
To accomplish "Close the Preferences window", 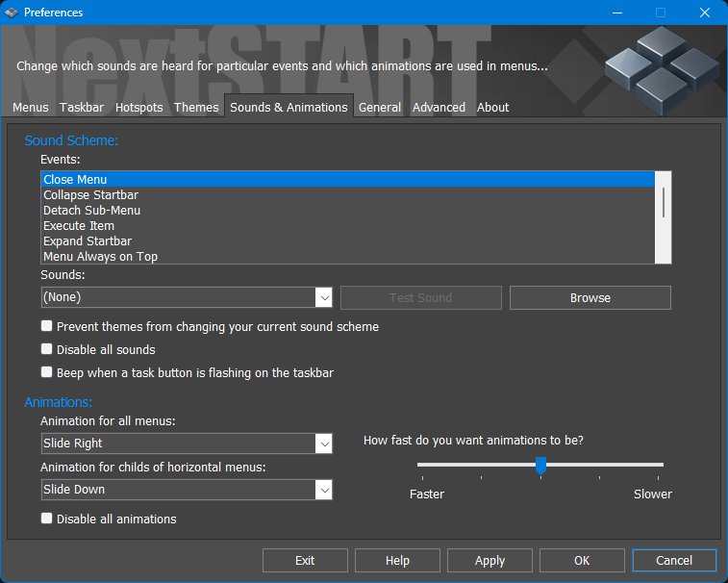I will (704, 13).
